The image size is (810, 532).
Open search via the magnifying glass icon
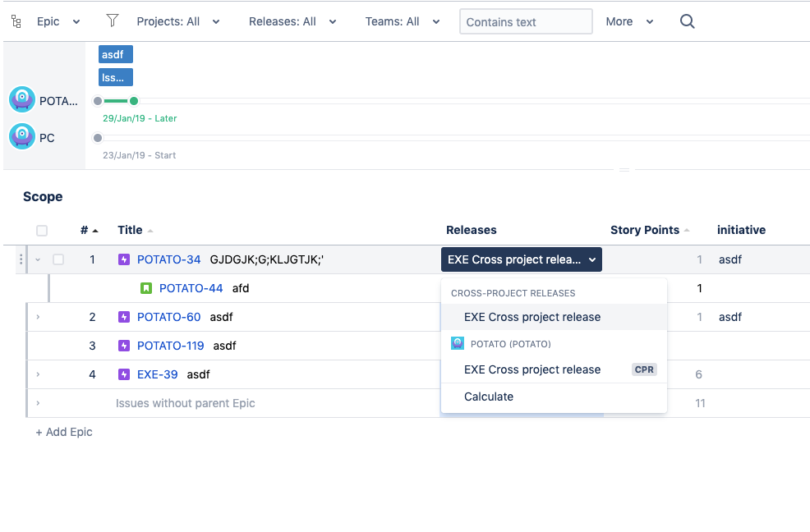pyautogui.click(x=687, y=21)
